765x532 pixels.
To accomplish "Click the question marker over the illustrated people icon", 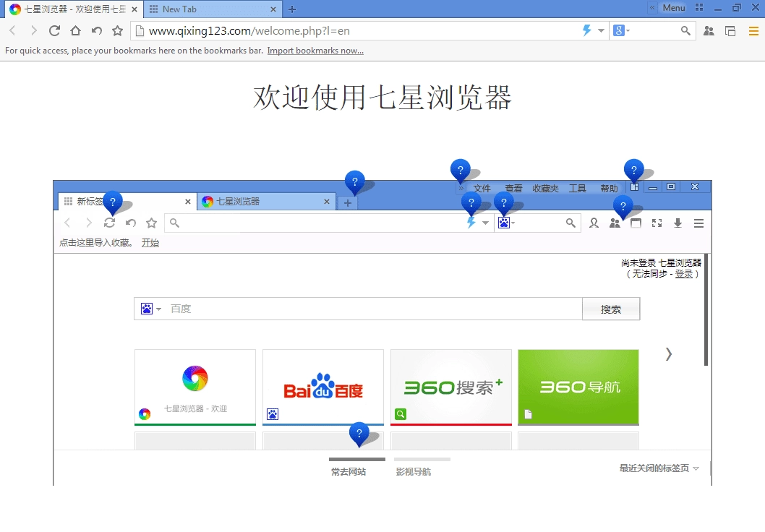I will tap(623, 207).
